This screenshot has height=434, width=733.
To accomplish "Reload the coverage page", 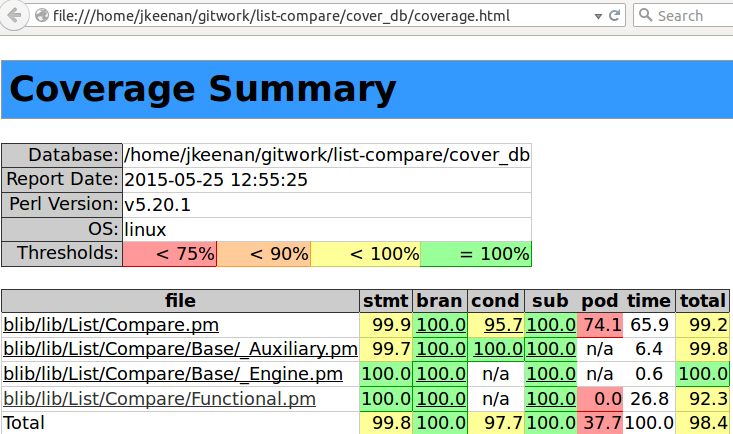I will tap(614, 15).
